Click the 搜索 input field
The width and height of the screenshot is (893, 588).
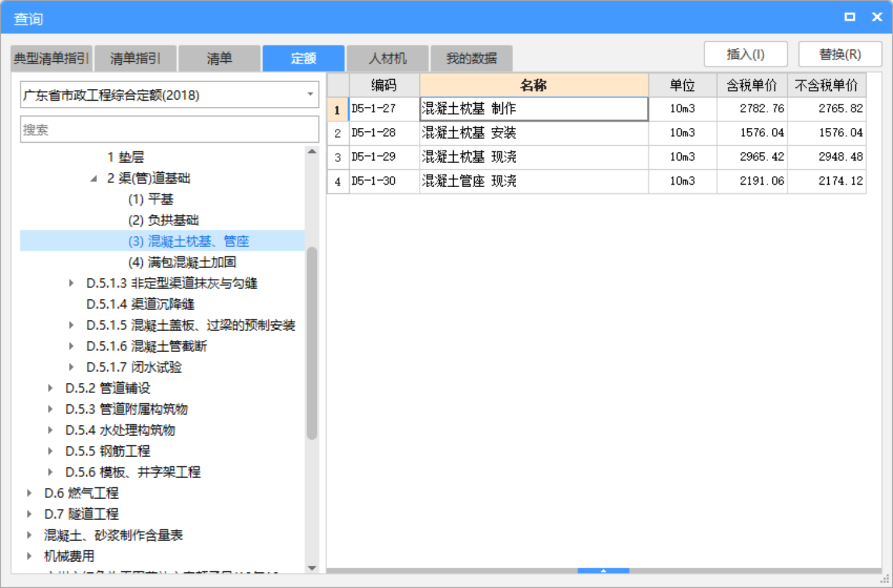tap(169, 130)
